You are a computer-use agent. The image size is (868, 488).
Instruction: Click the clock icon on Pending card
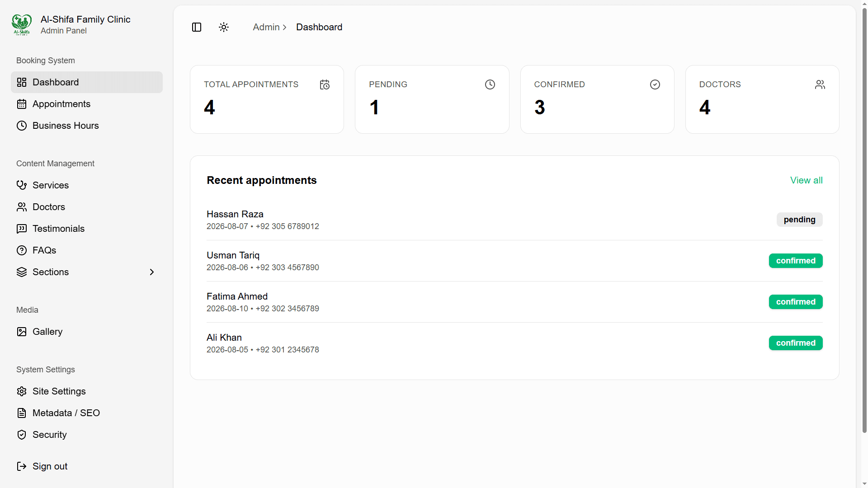(x=490, y=84)
